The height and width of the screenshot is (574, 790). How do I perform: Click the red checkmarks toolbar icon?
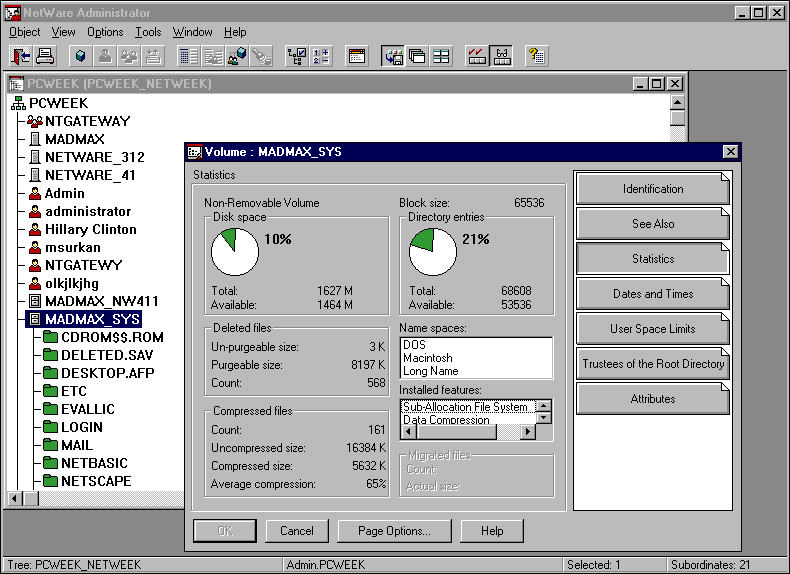pos(477,56)
